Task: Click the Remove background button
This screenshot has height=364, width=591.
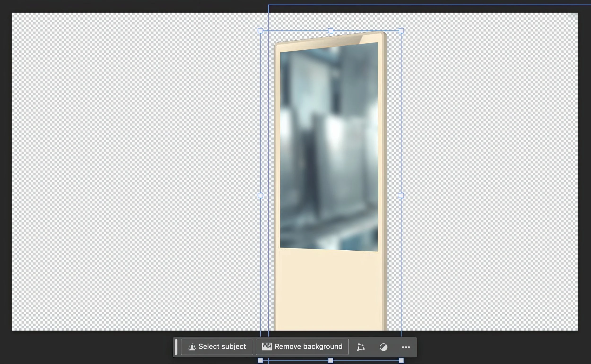Action: point(302,347)
